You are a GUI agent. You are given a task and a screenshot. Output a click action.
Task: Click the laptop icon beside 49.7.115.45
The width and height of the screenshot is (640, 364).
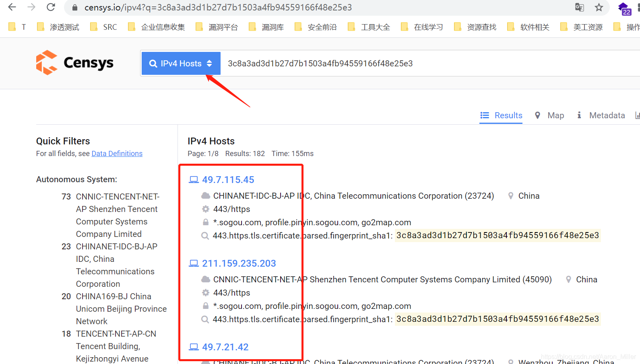click(194, 180)
